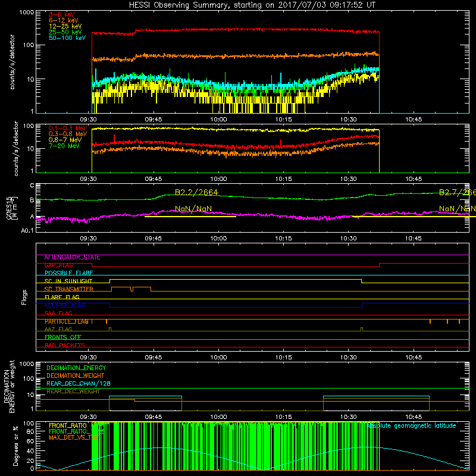Click the Degrees or % axis title

15,446
